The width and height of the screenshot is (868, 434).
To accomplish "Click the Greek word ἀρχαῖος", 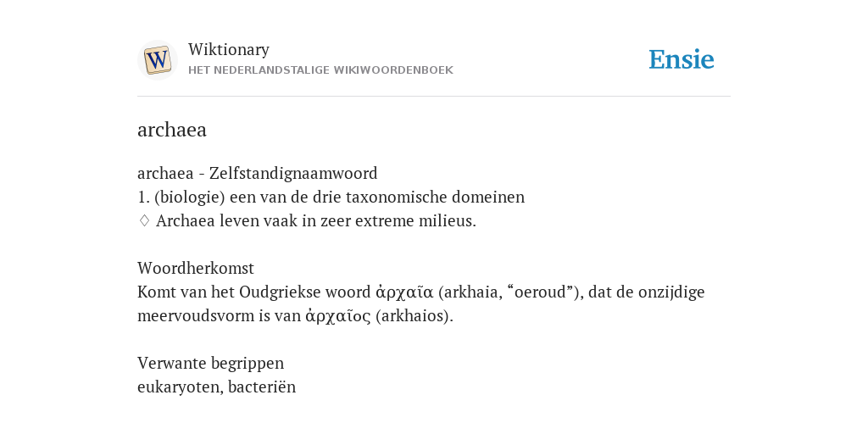I will 337,316.
